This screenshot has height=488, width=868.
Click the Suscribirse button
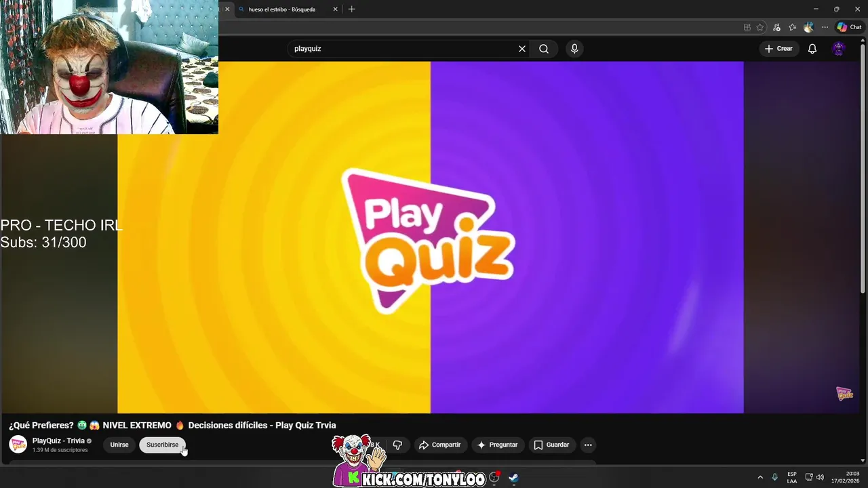pyautogui.click(x=162, y=445)
